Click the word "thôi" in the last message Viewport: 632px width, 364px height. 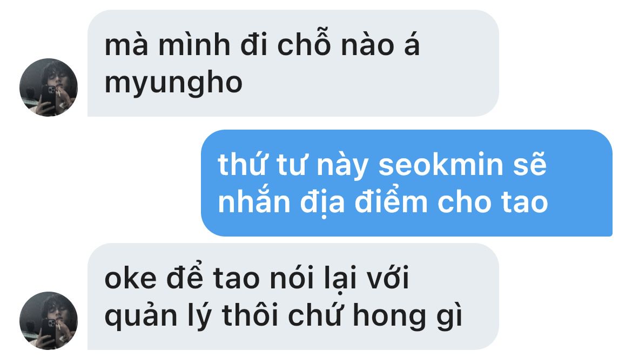coord(250,314)
